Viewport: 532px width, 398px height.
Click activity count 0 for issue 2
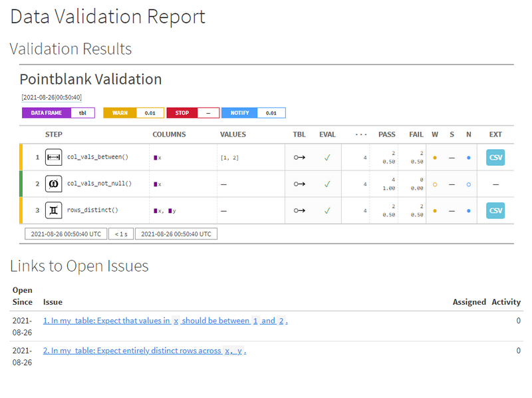pos(518,351)
